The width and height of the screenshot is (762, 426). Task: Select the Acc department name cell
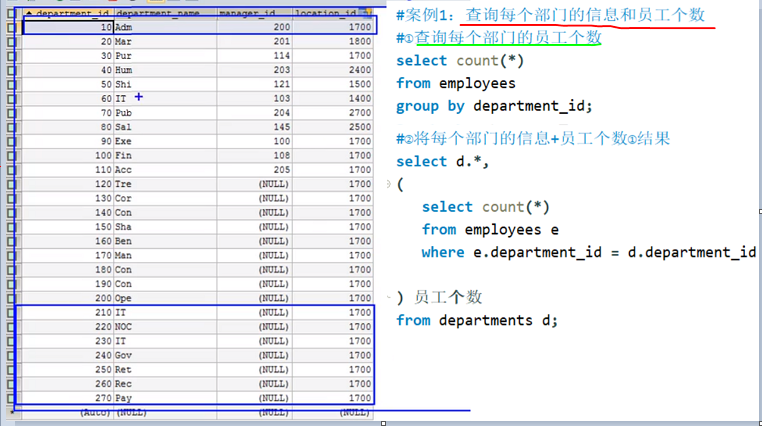(x=165, y=170)
